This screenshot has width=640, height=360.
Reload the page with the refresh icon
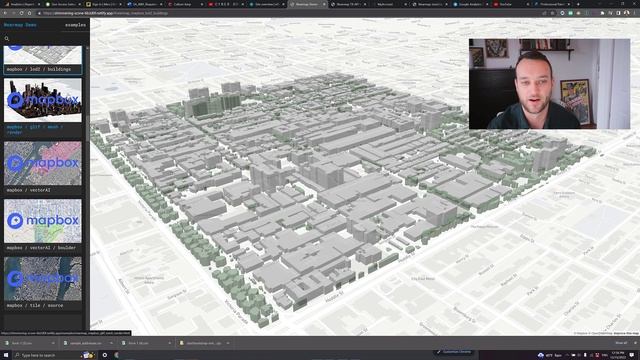[21, 13]
